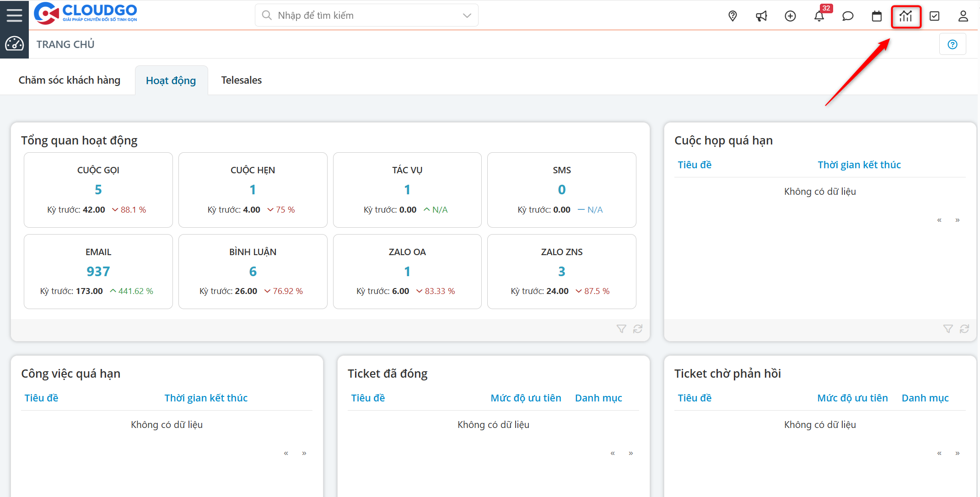Filter the Tổng quan hoạt động widget

point(621,329)
